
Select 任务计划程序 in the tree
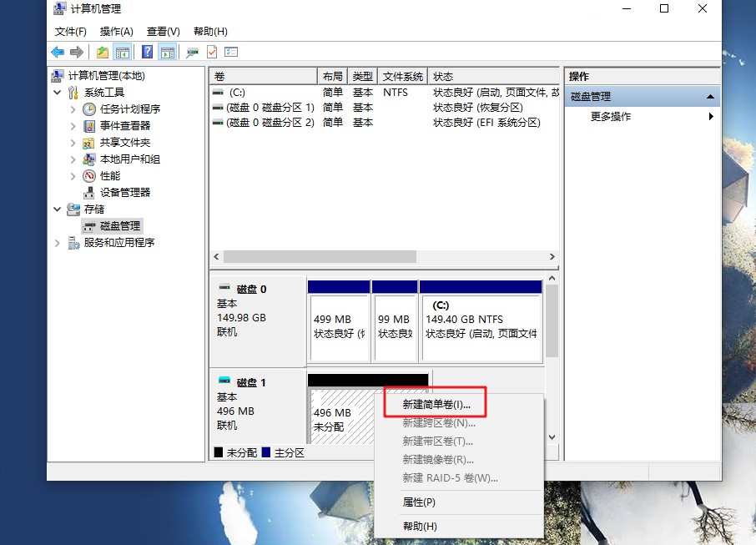[130, 109]
